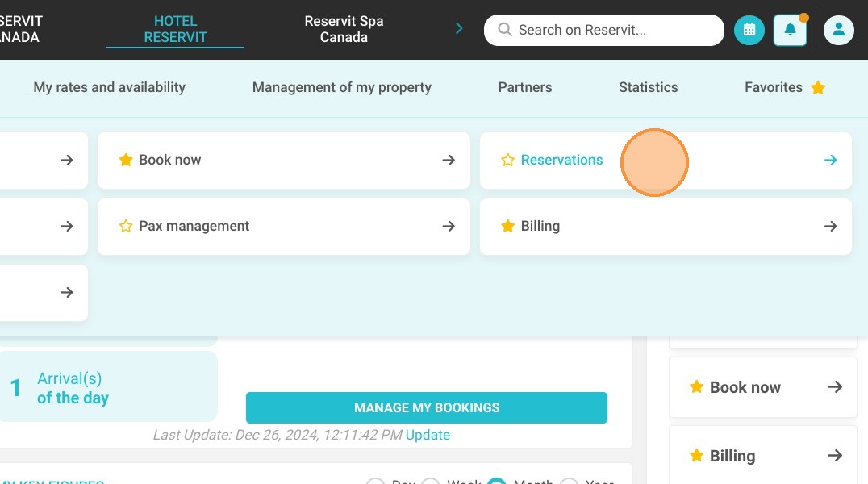868x484 pixels.
Task: Switch to Reservit Spa Canada tab
Action: pos(344,29)
